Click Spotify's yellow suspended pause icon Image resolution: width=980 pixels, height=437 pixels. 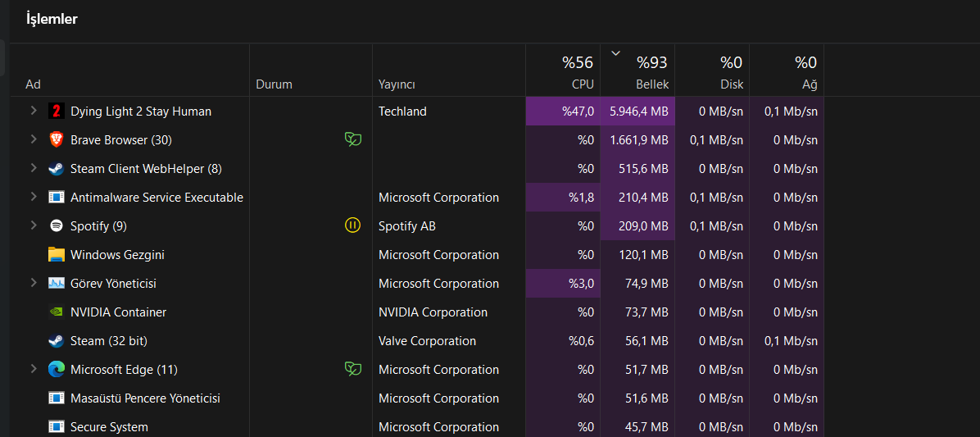[352, 225]
